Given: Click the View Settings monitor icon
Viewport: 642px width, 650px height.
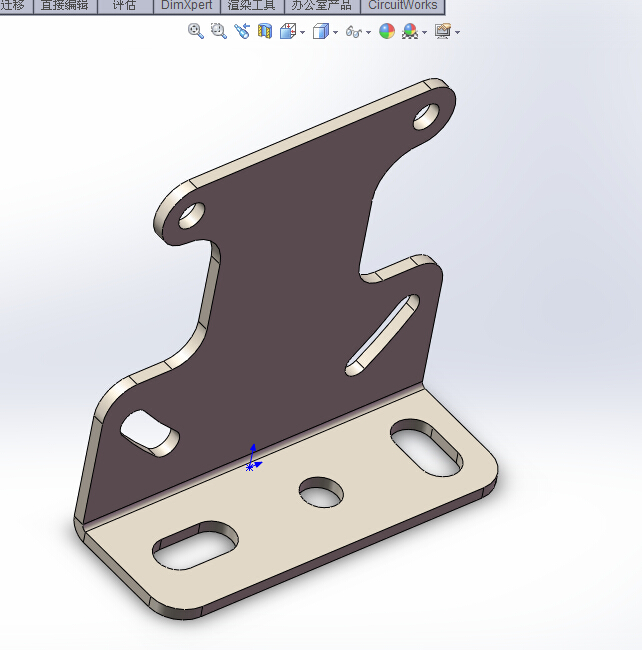Looking at the screenshot, I should click(x=443, y=31).
